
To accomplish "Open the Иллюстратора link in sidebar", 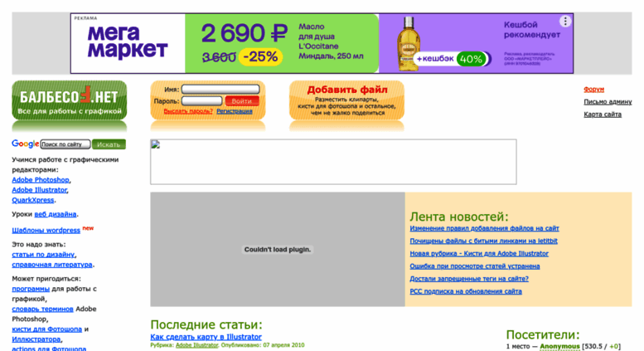I will (x=36, y=339).
